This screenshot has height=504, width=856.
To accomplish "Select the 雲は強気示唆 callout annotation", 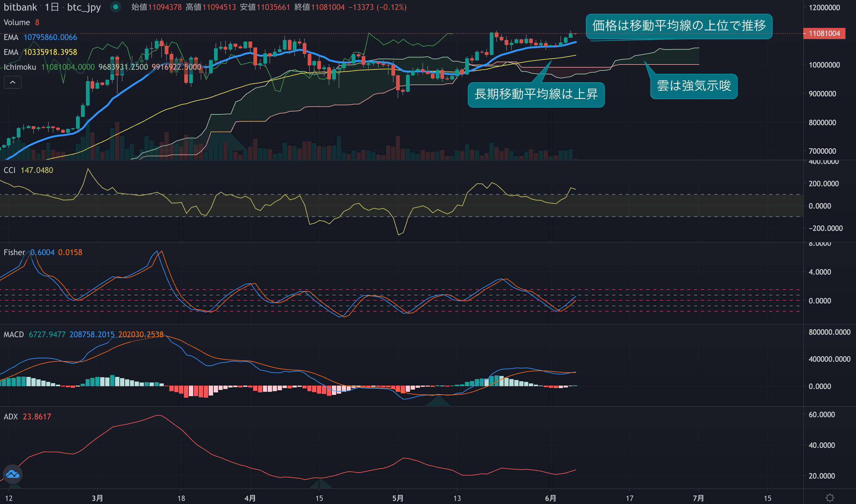I will pyautogui.click(x=693, y=86).
